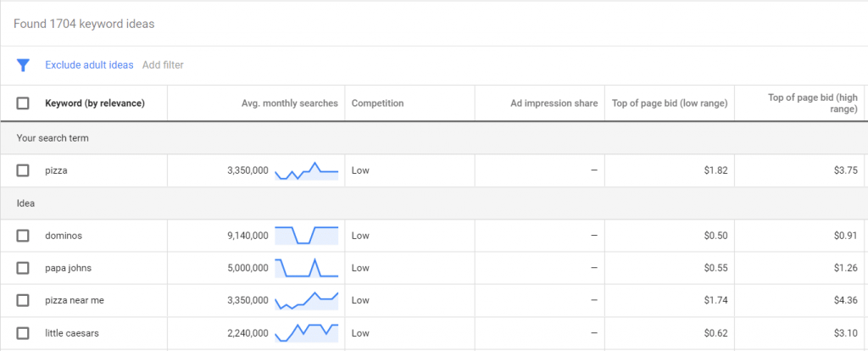868x351 pixels.
Task: Click the keyword pizza near me
Action: tap(75, 301)
